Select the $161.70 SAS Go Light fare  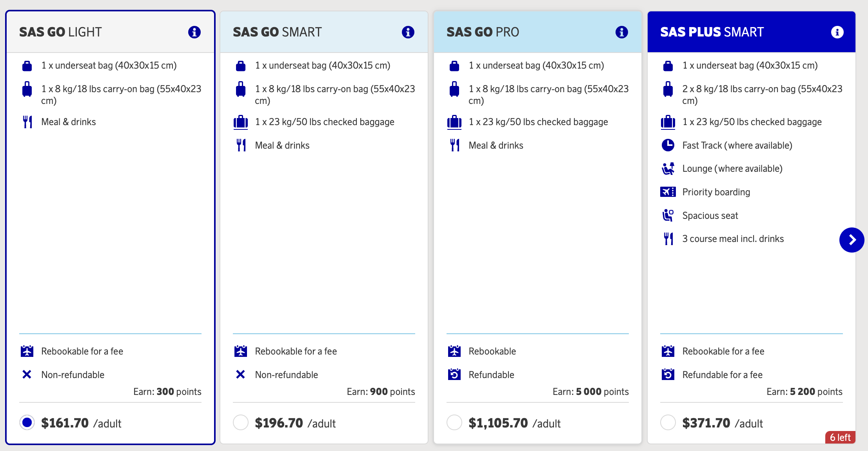click(x=27, y=422)
